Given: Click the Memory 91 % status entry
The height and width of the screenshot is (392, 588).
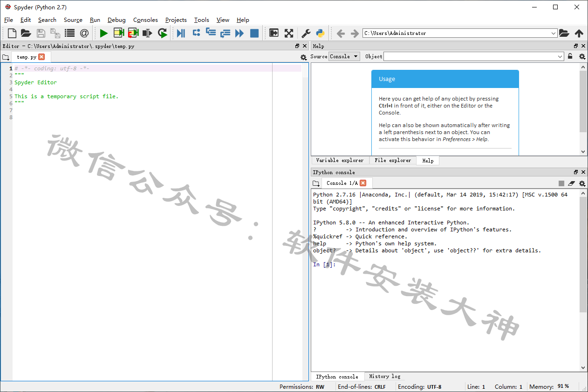Looking at the screenshot, I should tap(549, 387).
